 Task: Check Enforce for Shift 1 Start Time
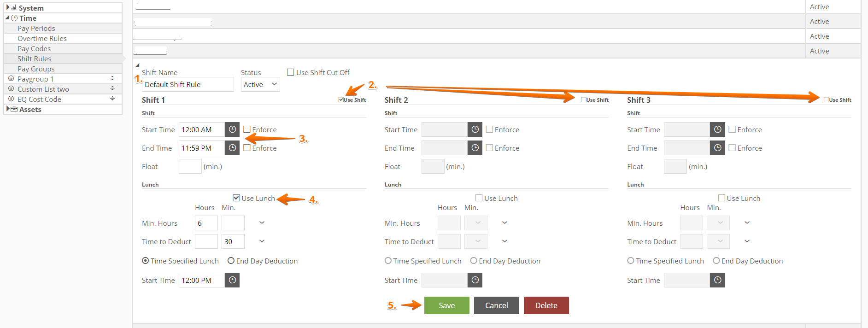tap(247, 129)
